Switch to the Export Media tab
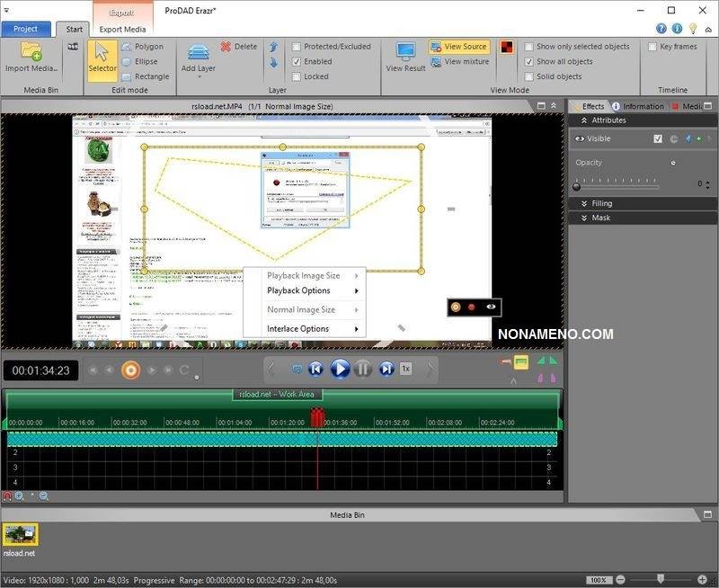The height and width of the screenshot is (588, 719). (122, 29)
